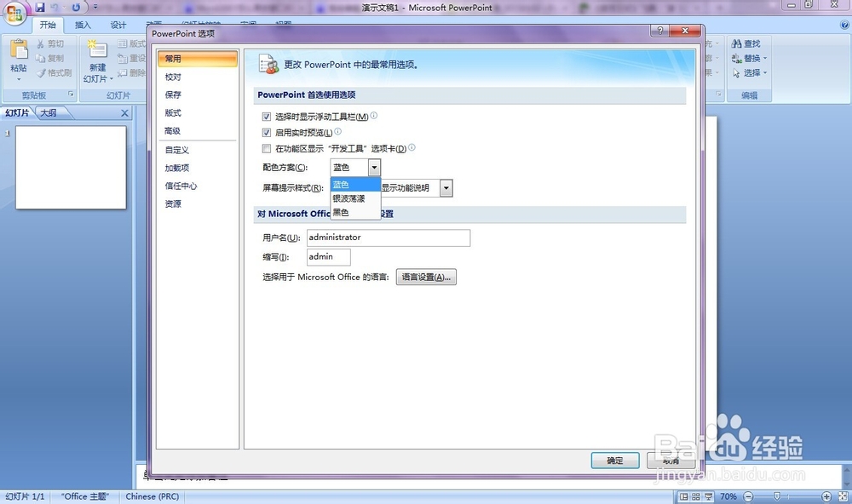Click the Redo icon in Quick Access Toolbar
852x504 pixels.
coord(75,6)
